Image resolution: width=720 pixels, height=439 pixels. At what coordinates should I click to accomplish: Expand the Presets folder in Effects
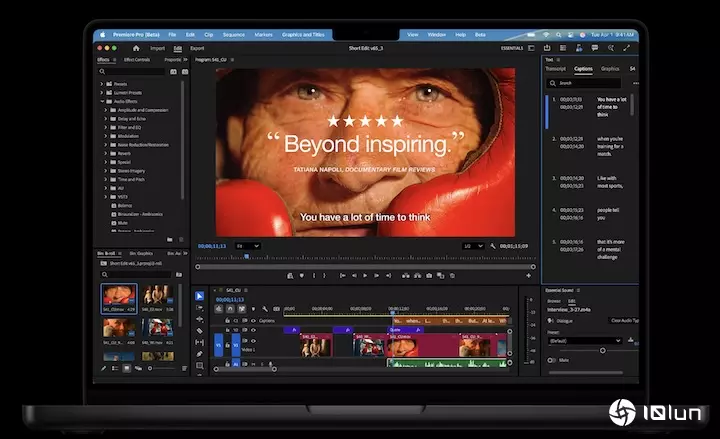pyautogui.click(x=103, y=84)
